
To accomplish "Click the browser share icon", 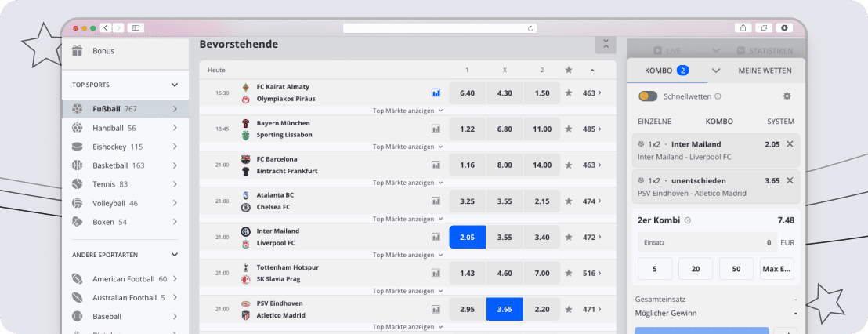I will (x=743, y=27).
